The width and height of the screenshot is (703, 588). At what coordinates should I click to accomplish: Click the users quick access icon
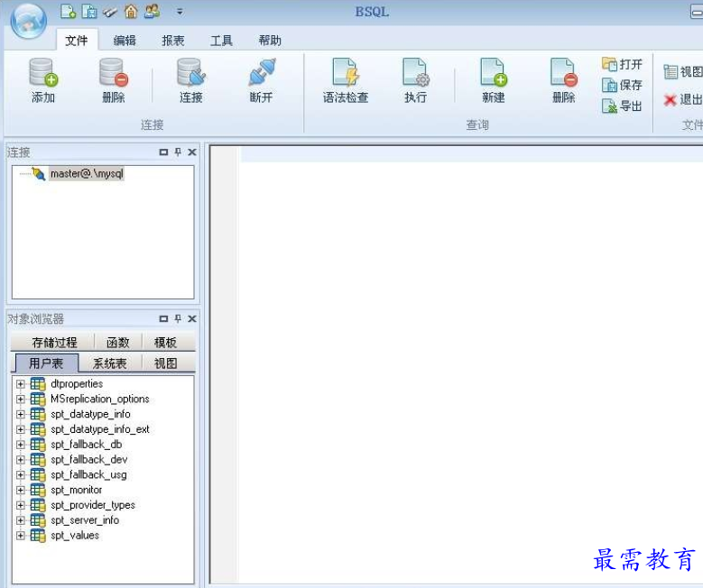(153, 11)
